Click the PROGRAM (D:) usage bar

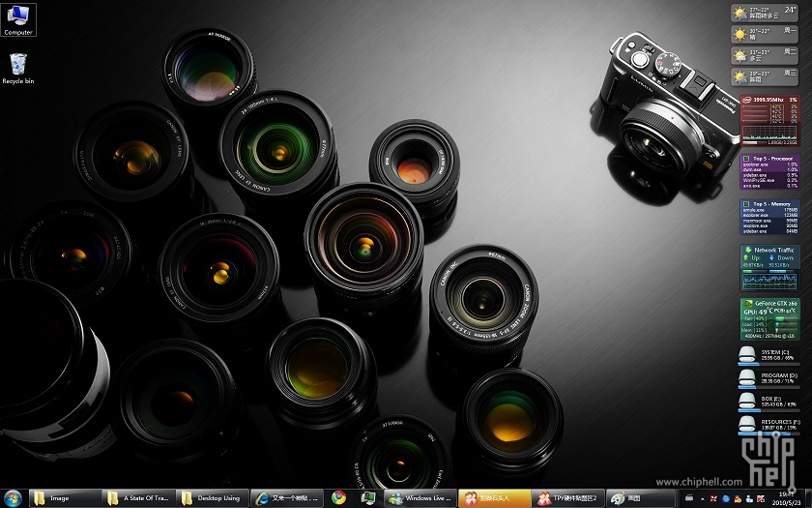[768, 387]
